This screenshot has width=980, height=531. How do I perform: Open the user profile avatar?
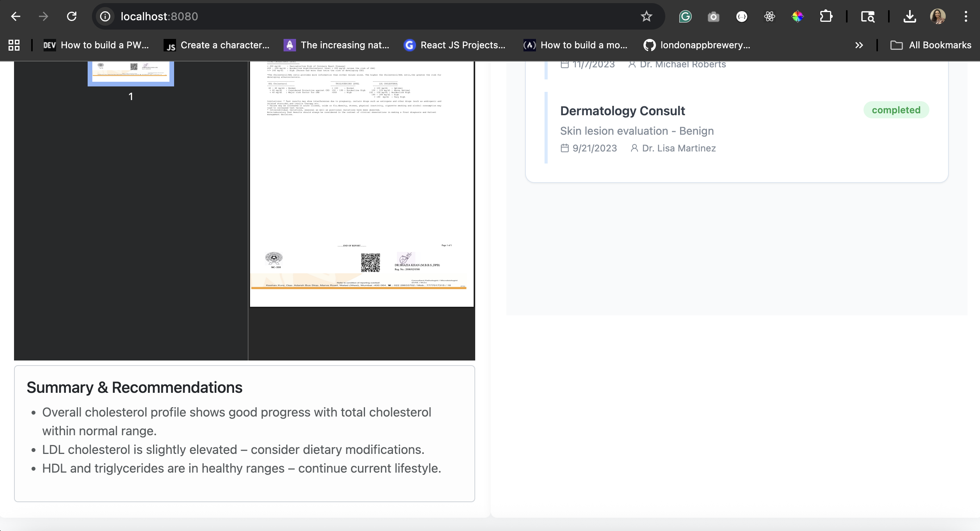point(938,16)
